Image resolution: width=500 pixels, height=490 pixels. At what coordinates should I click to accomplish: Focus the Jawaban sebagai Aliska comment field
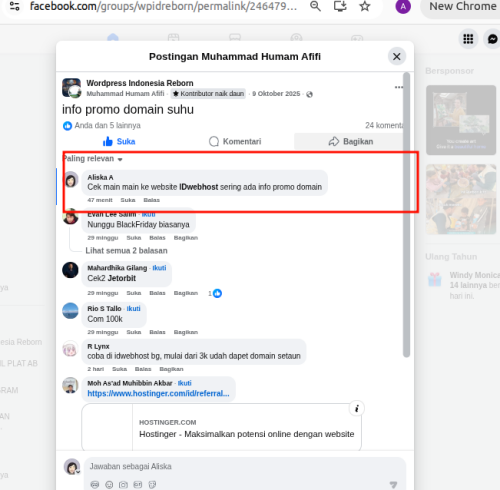point(245,466)
